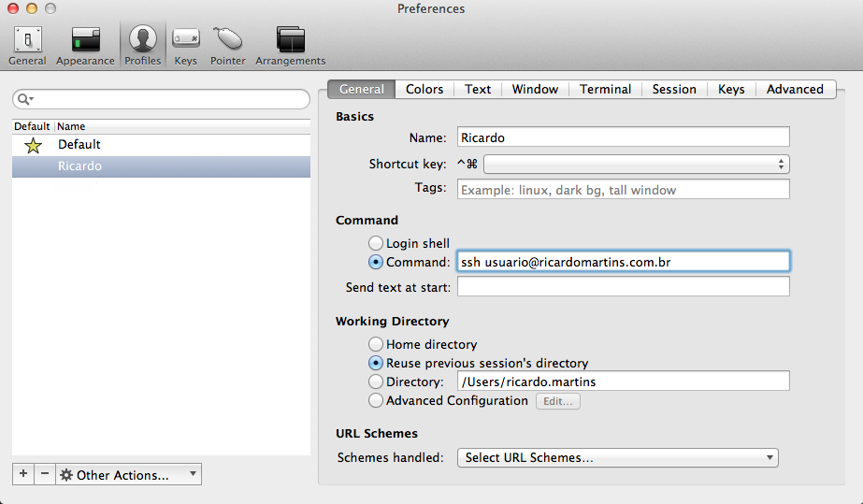The height and width of the screenshot is (504, 863).
Task: Select the Default profile in the list
Action: click(x=161, y=145)
